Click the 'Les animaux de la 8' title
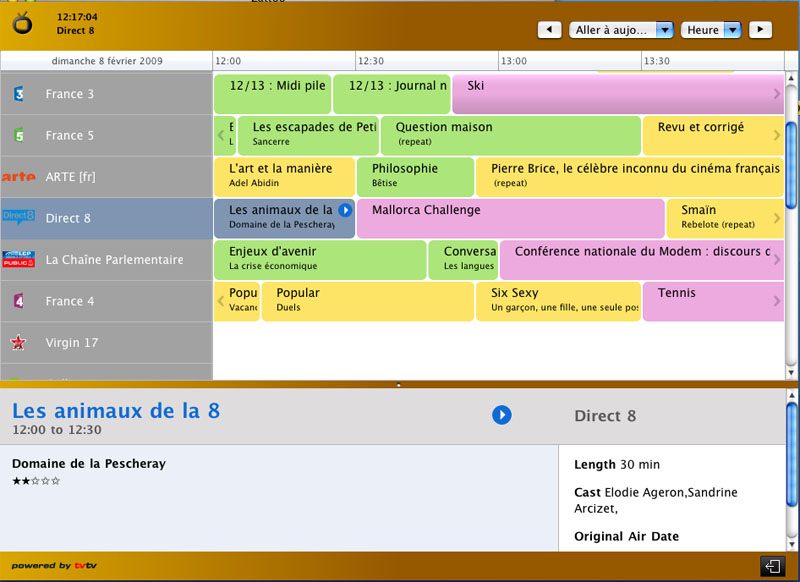This screenshot has height=582, width=800. click(x=116, y=411)
